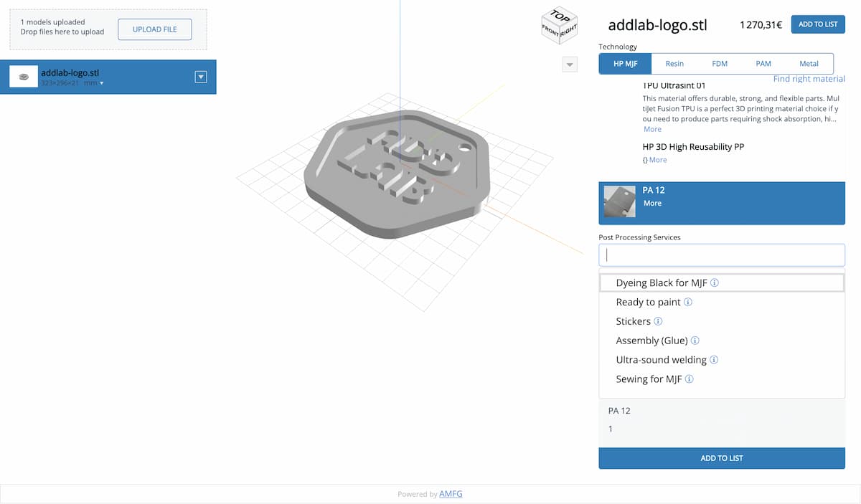Open the viewer options dropdown arrow
Image resolution: width=861 pixels, height=504 pixels.
click(x=570, y=65)
